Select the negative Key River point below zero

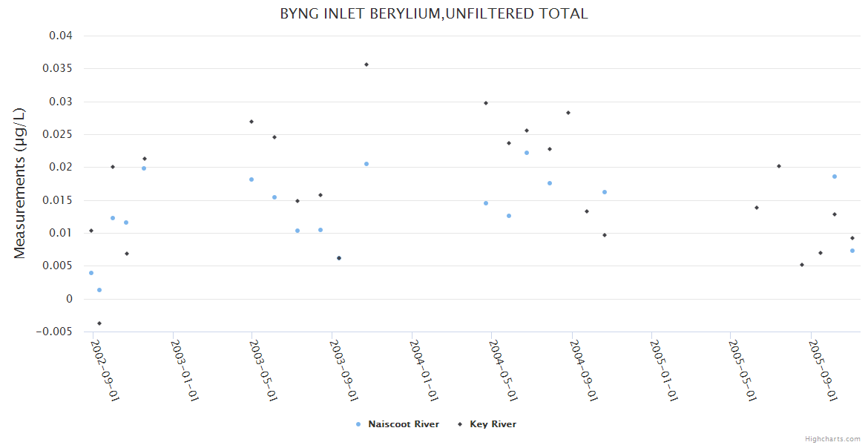click(99, 323)
